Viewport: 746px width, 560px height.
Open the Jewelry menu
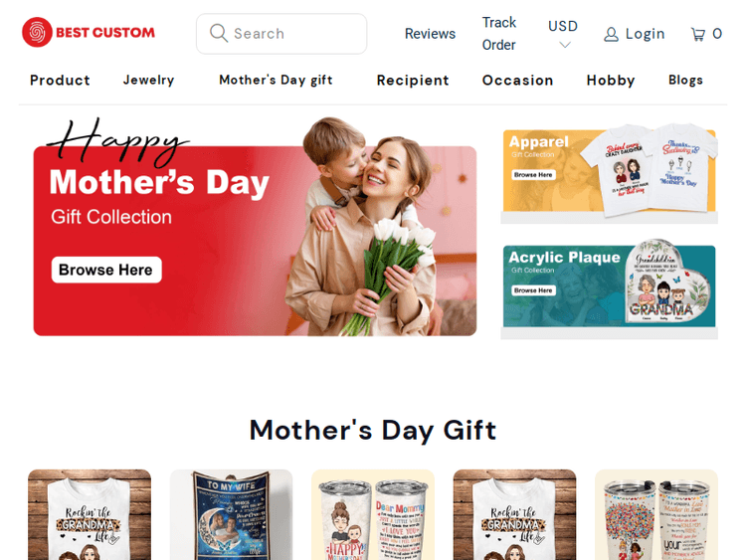click(x=148, y=80)
